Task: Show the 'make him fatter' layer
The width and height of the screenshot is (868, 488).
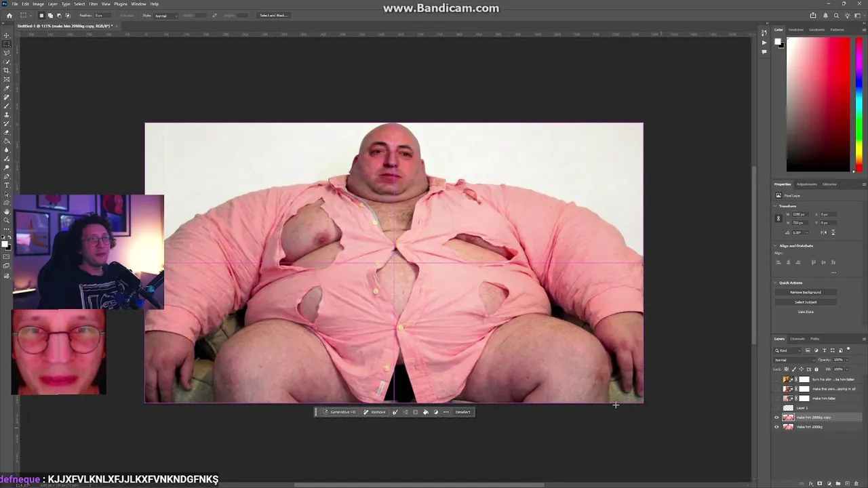Action: [x=776, y=399]
